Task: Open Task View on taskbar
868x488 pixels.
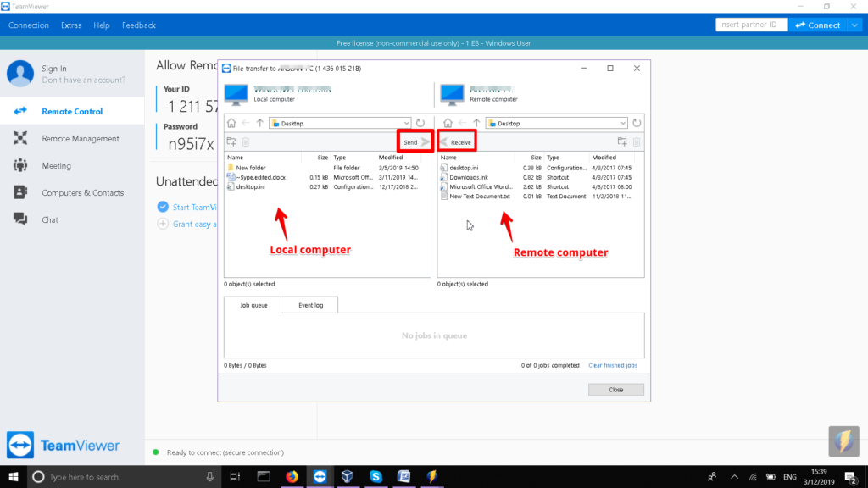Action: pyautogui.click(x=235, y=476)
